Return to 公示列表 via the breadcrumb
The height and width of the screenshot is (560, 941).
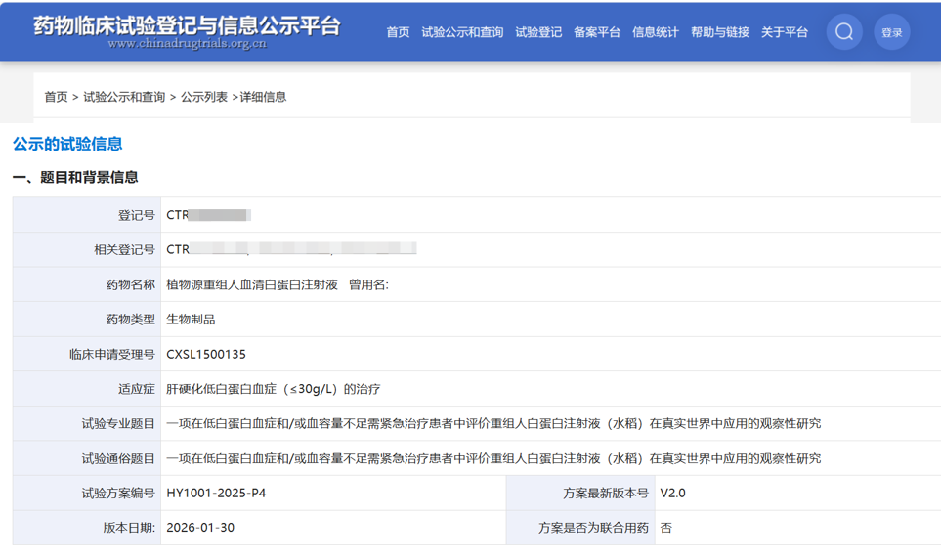pyautogui.click(x=204, y=97)
